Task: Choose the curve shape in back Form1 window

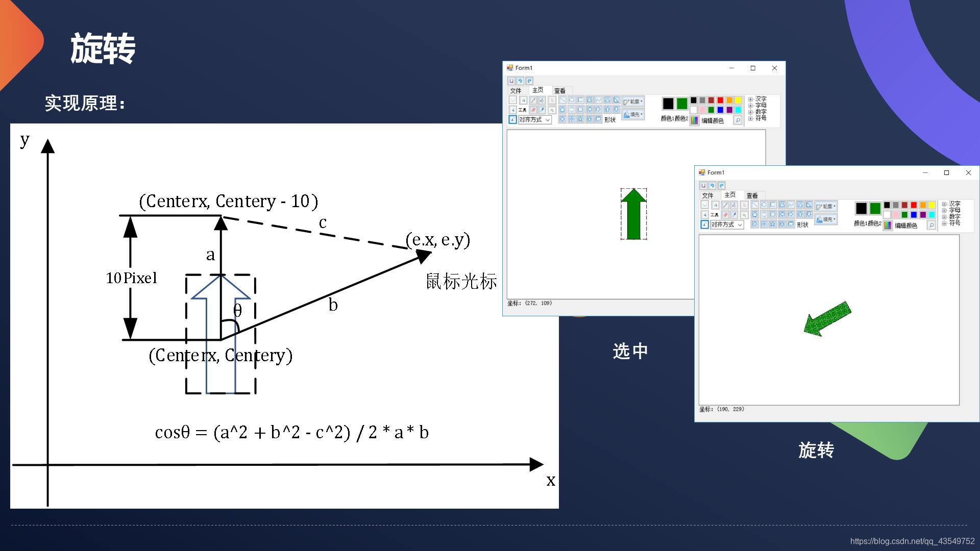Action: click(x=598, y=101)
